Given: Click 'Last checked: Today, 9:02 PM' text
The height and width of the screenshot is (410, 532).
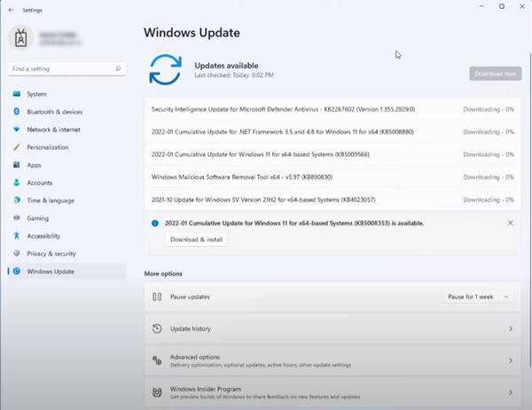Looking at the screenshot, I should click(234, 75).
